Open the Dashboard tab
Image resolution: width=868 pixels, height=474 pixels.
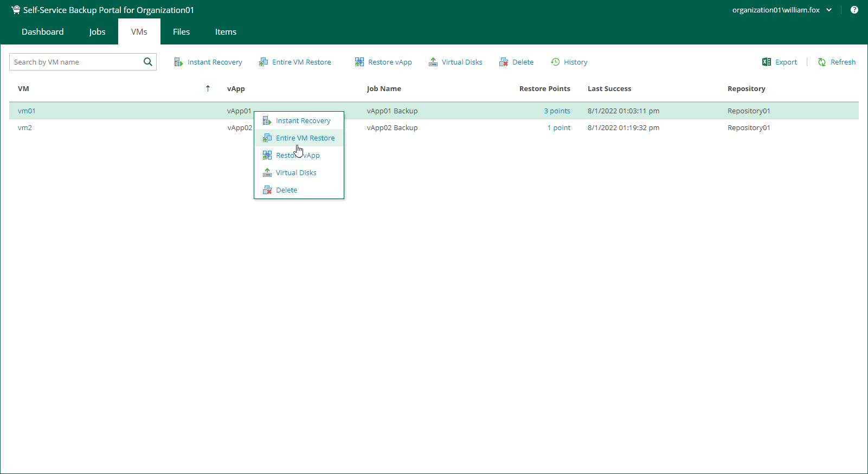point(43,31)
